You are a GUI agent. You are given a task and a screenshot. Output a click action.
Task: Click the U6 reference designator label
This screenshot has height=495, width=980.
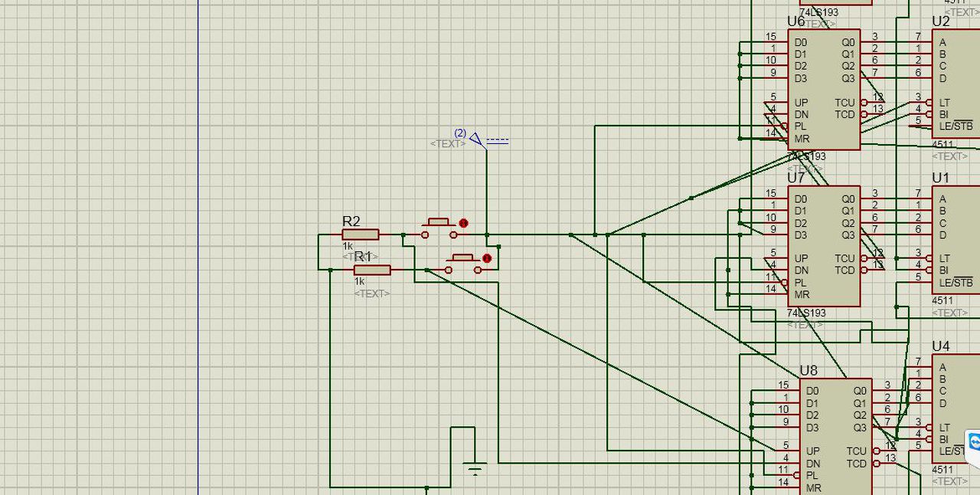click(x=796, y=21)
